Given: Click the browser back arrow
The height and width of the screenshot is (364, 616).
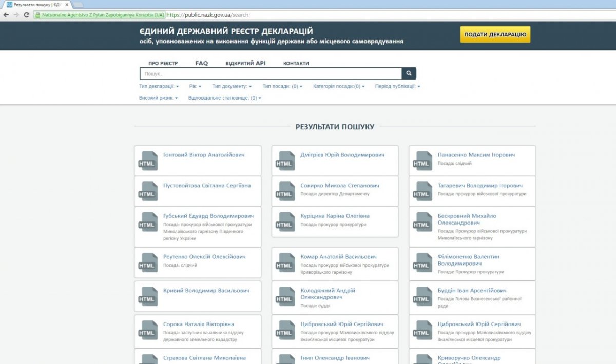Looking at the screenshot, I should click(6, 15).
